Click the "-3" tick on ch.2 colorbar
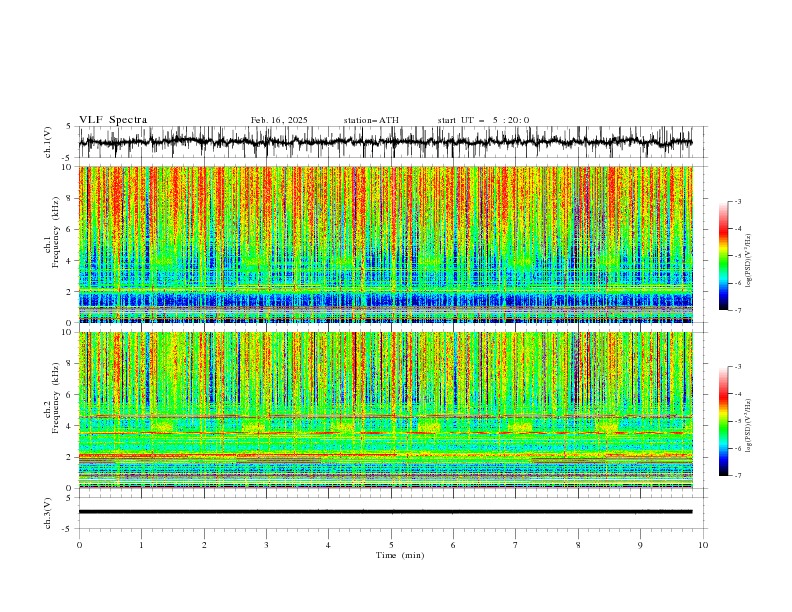The width and height of the screenshot is (792, 612). pos(738,367)
